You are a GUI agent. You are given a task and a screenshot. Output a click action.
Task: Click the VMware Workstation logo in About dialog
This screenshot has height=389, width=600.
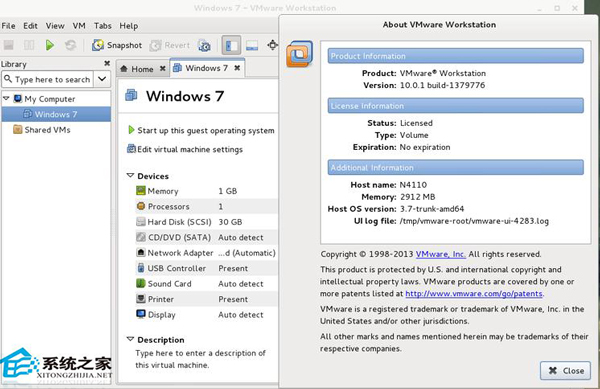coord(300,54)
